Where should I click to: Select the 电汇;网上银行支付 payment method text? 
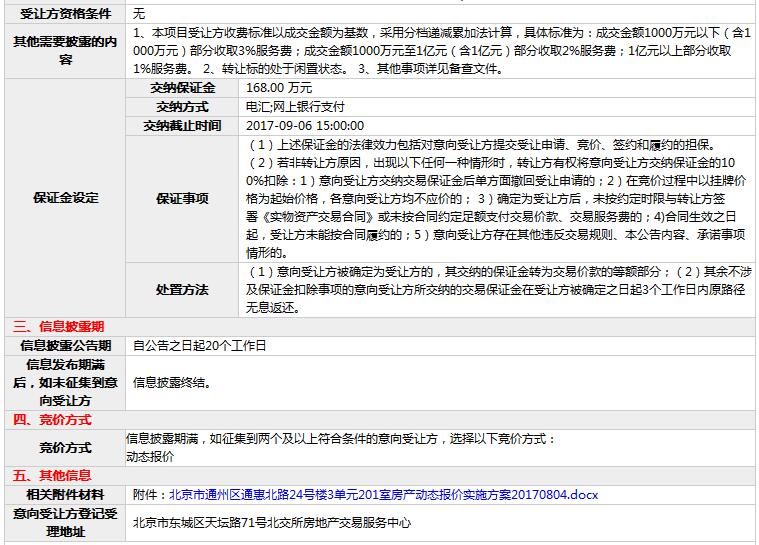[x=295, y=107]
